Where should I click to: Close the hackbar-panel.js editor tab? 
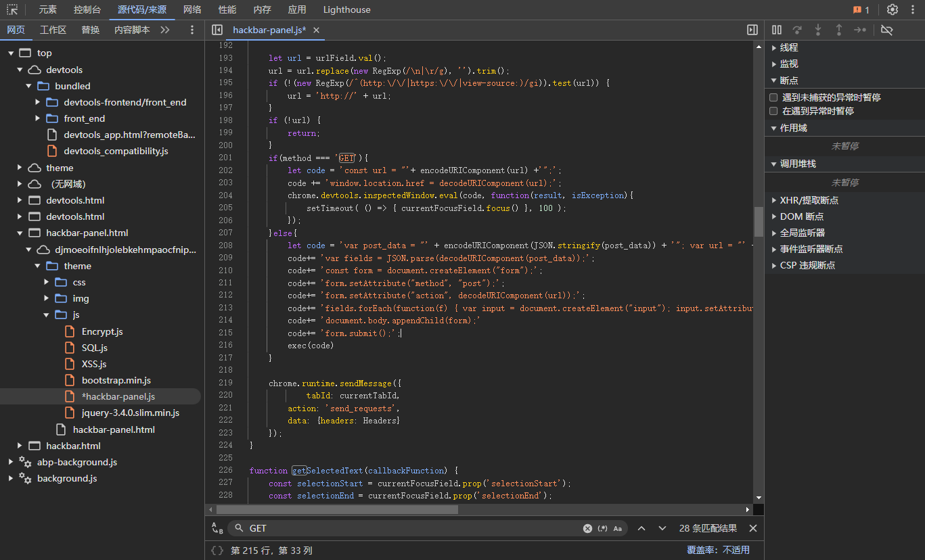pos(316,30)
